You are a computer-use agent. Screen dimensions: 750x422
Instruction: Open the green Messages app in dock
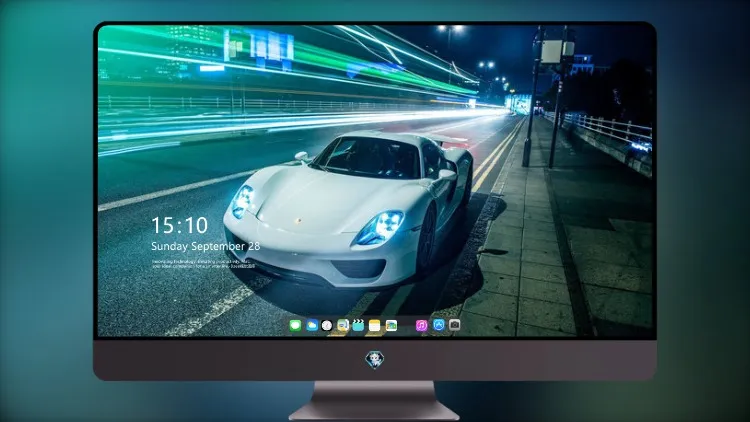295,326
